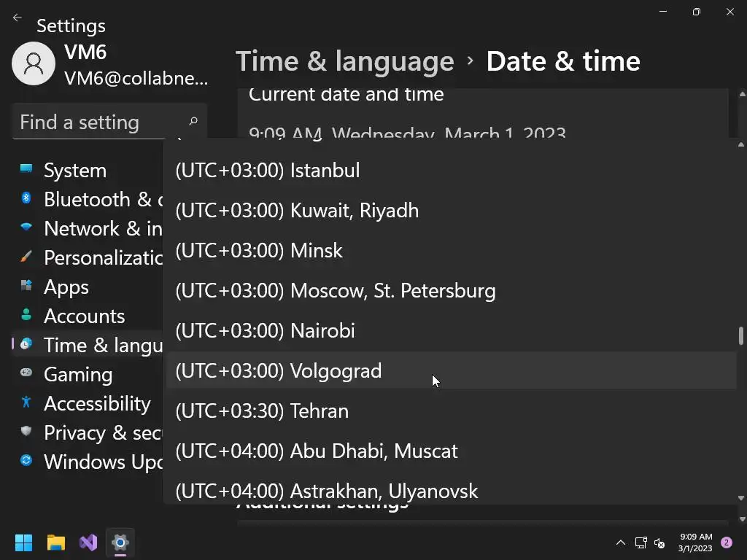Click the Personalization paintbrush icon
The height and width of the screenshot is (560, 747).
coord(26,257)
